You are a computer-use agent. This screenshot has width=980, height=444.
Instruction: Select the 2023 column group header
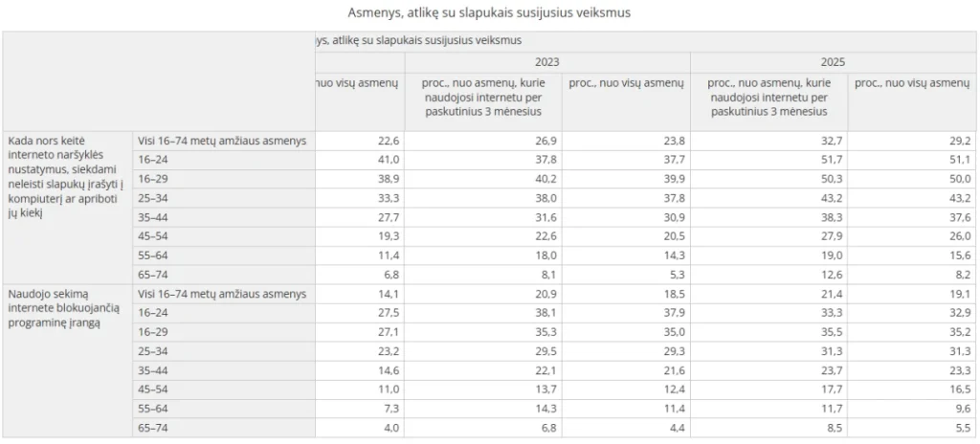pos(546,62)
